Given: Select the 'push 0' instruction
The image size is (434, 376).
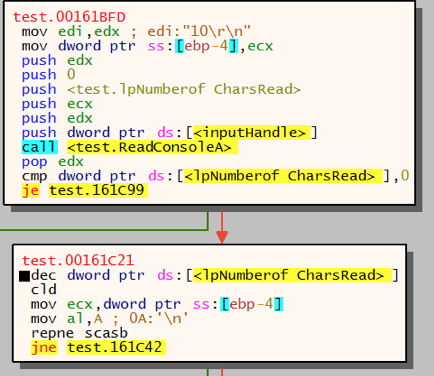Looking at the screenshot, I should pyautogui.click(x=49, y=75).
